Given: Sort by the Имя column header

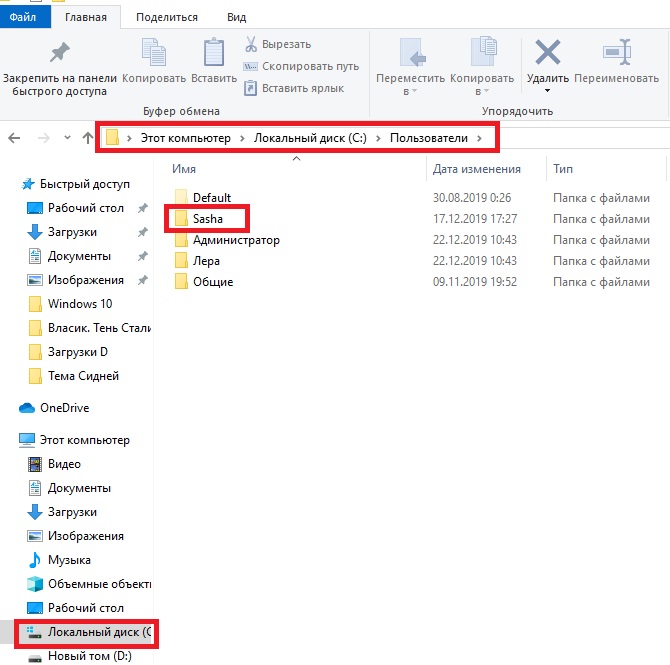Looking at the screenshot, I should tap(184, 169).
